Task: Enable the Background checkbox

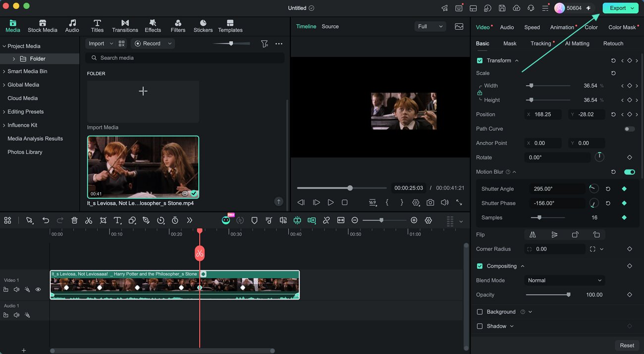Action: tap(480, 312)
